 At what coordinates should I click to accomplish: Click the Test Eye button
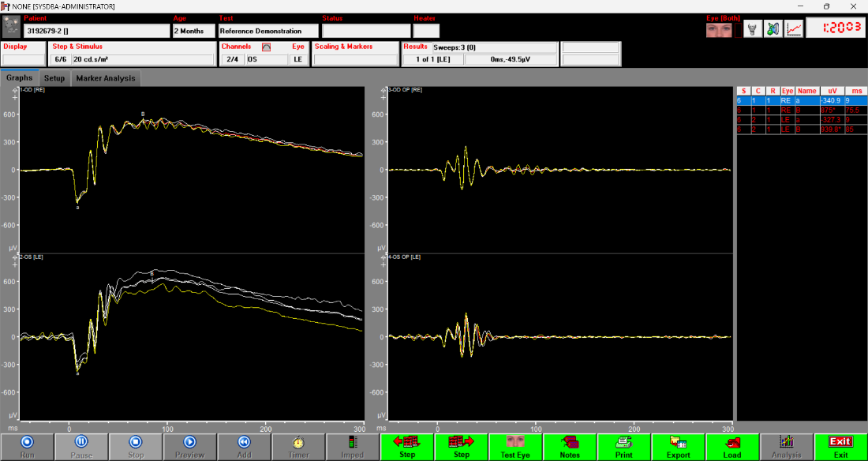coord(515,447)
